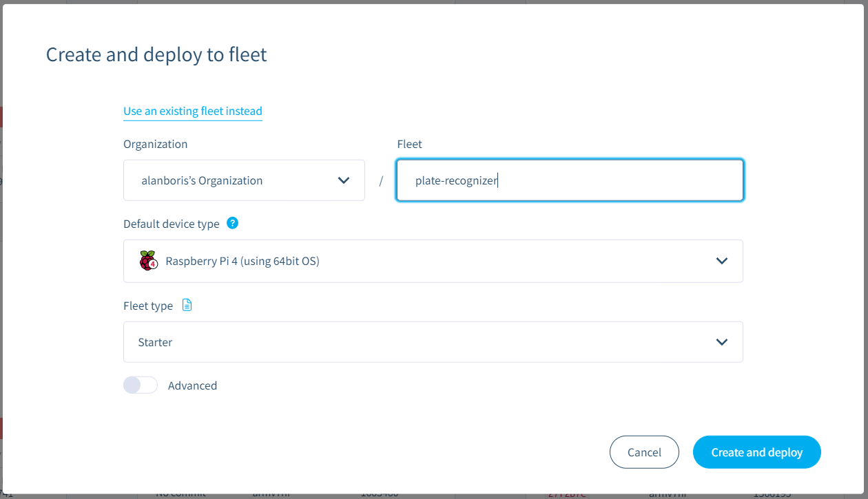Click the 'Create and deploy to fleet' heading

[156, 54]
